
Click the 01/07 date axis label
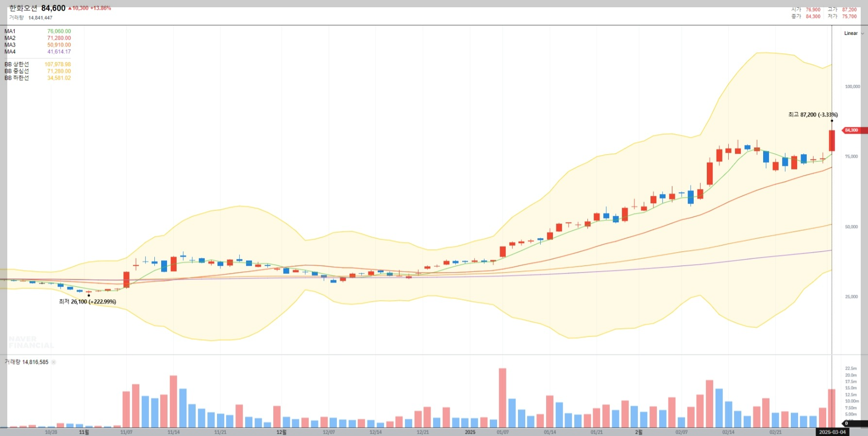(x=502, y=432)
